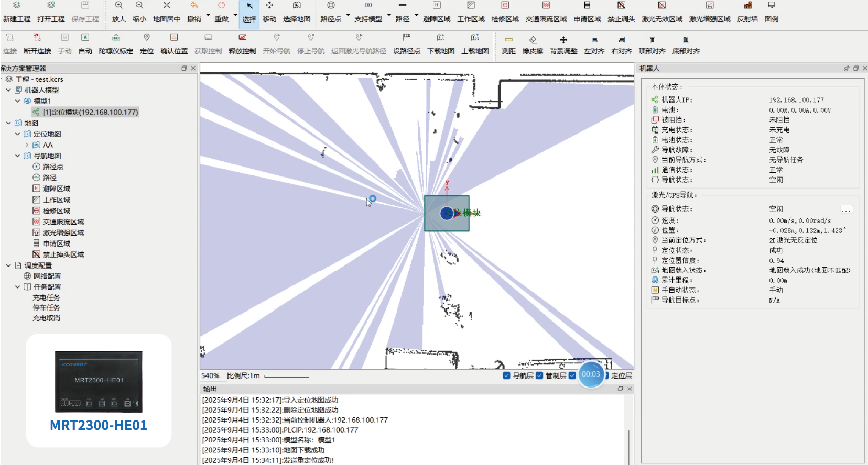Screen dimensions: 868x465
Task: Open the dropdown arrow next to 撤销
Action: (x=208, y=15)
